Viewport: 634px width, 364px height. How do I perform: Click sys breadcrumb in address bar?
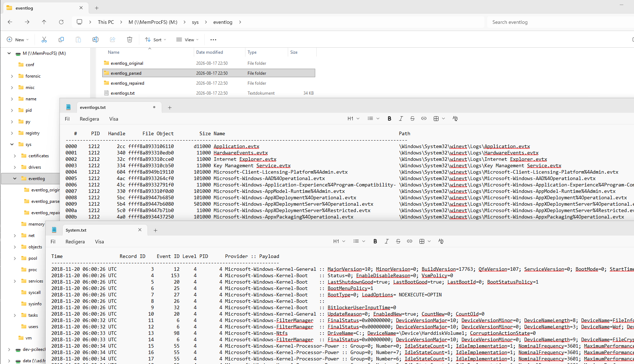tap(195, 22)
